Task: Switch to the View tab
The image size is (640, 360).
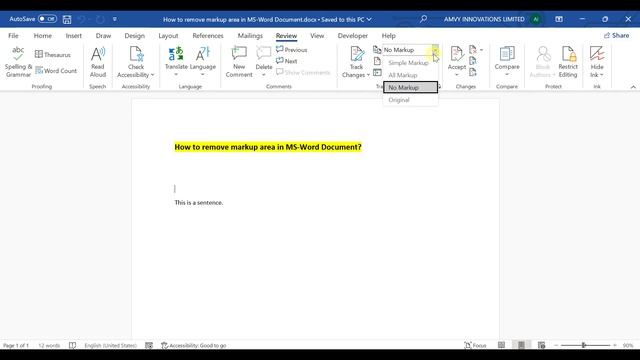Action: [x=317, y=36]
